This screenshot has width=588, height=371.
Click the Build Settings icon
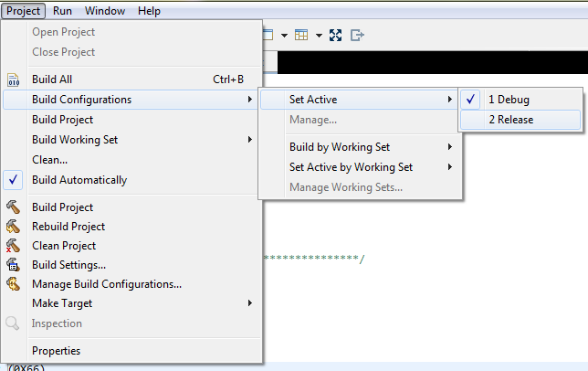pyautogui.click(x=13, y=265)
